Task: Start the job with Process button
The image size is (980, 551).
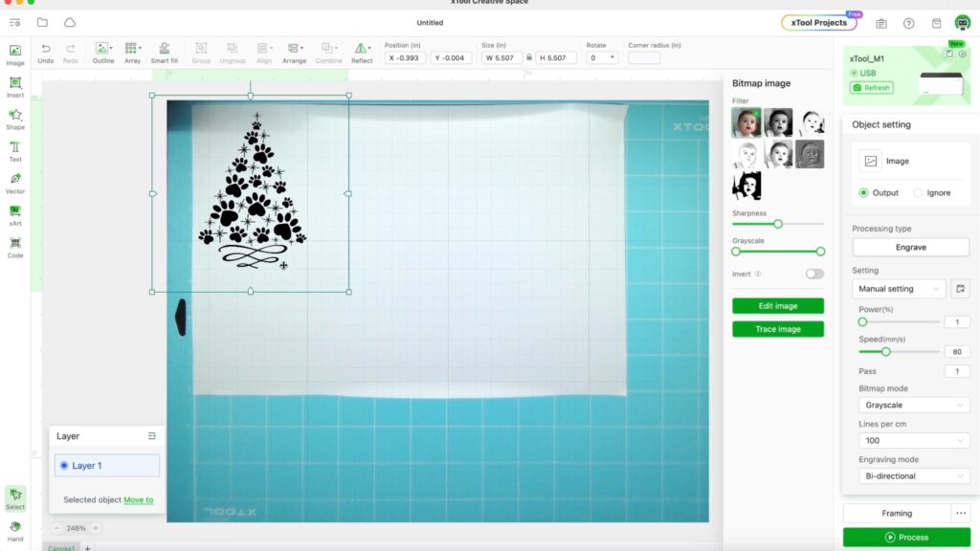Action: [x=907, y=538]
